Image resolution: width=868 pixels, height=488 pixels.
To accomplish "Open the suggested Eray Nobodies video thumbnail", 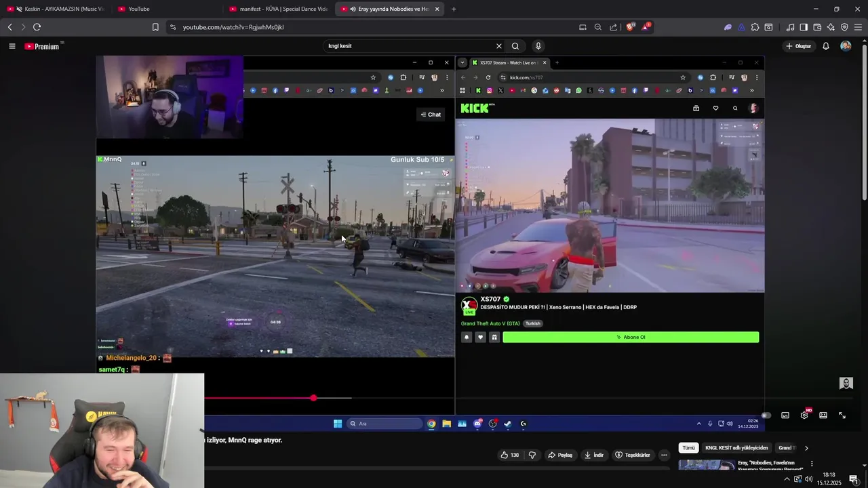I will point(707,465).
